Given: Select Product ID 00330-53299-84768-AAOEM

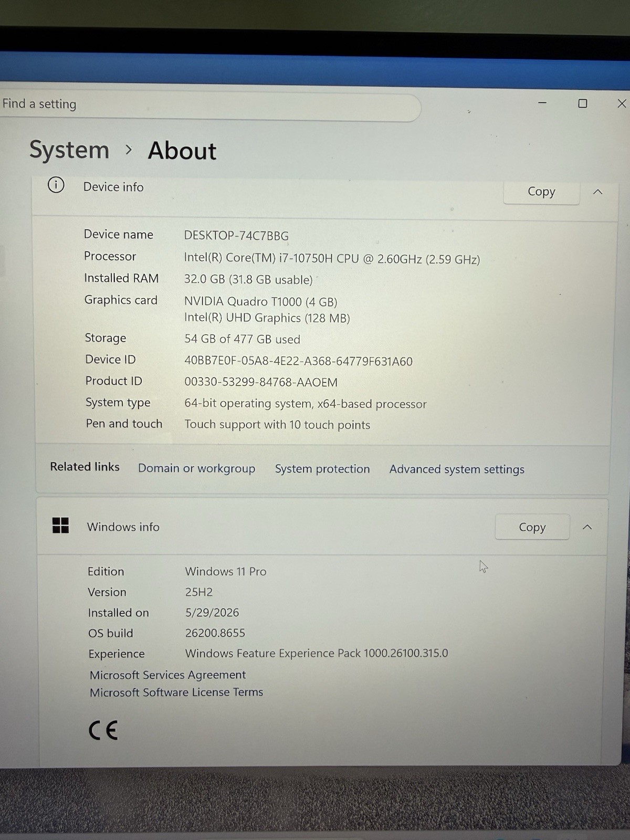Looking at the screenshot, I should point(261,382).
